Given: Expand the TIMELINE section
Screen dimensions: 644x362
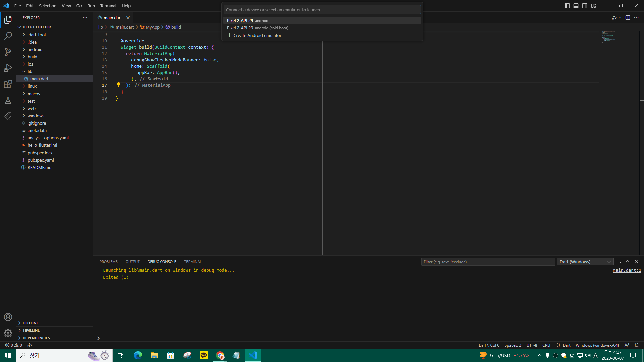Looking at the screenshot, I should pos(54,330).
